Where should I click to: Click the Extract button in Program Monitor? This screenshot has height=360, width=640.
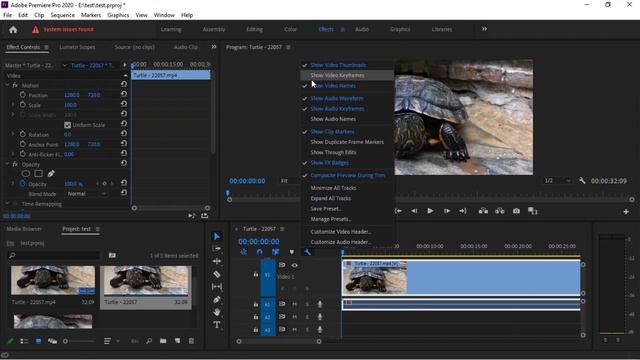(x=500, y=211)
